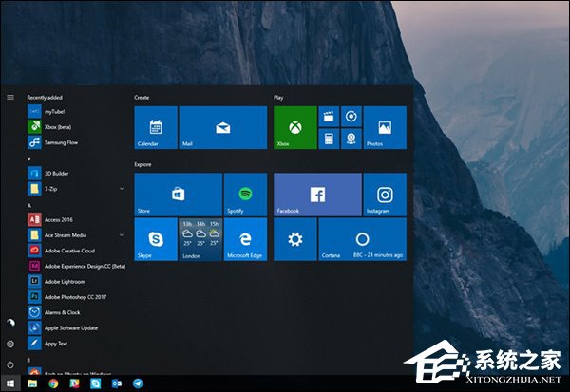
Task: Launch Adobe Creative Cloud
Action: 76,251
